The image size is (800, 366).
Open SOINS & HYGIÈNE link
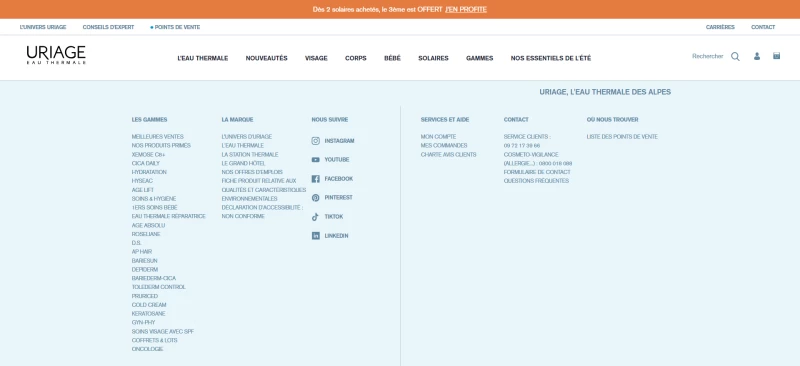pos(154,199)
